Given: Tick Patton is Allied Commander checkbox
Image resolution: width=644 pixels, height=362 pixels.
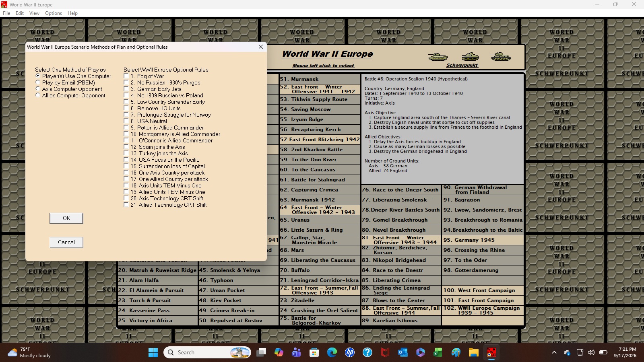Looking at the screenshot, I should (x=126, y=128).
